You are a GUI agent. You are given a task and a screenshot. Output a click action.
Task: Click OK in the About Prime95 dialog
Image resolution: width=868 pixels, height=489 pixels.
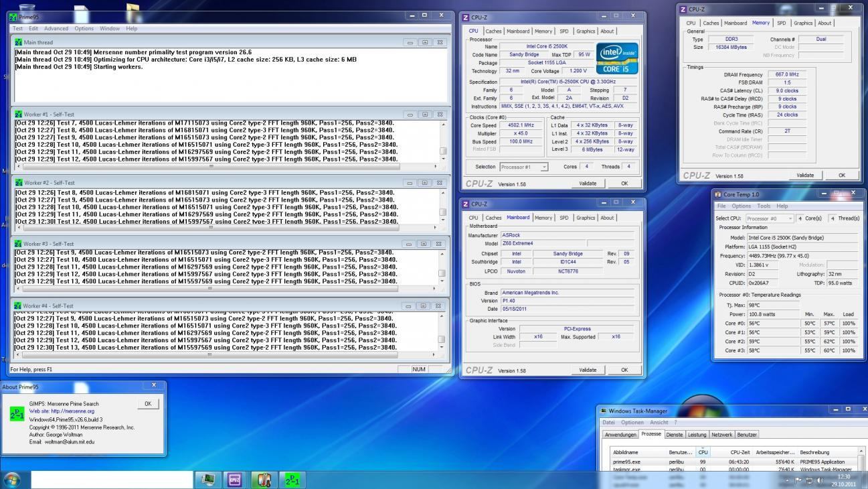(x=148, y=404)
